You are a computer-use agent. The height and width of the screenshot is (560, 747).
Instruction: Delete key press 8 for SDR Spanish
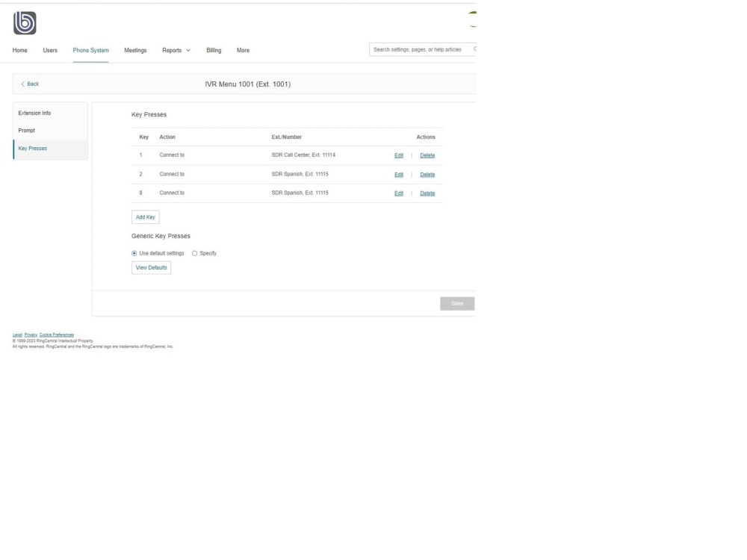[x=427, y=193]
